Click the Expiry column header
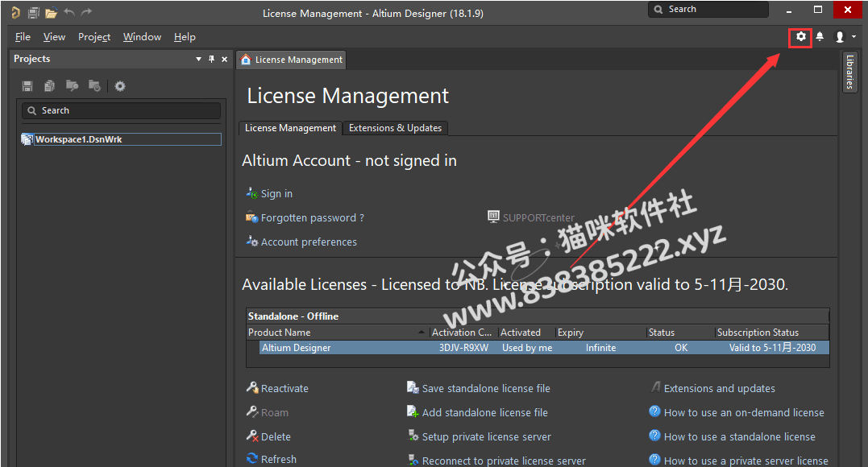Viewport: 868px width, 467px height. coord(600,333)
